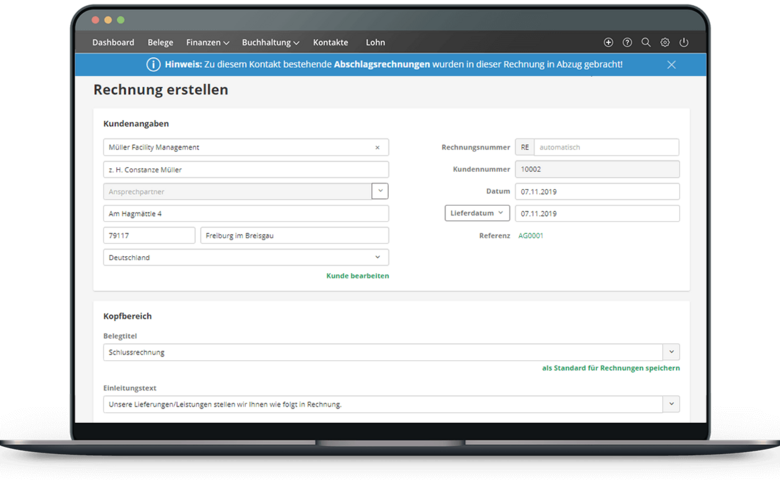Viewport: 780px width, 480px height.
Task: Open the AG0001 reference link
Action: [531, 236]
